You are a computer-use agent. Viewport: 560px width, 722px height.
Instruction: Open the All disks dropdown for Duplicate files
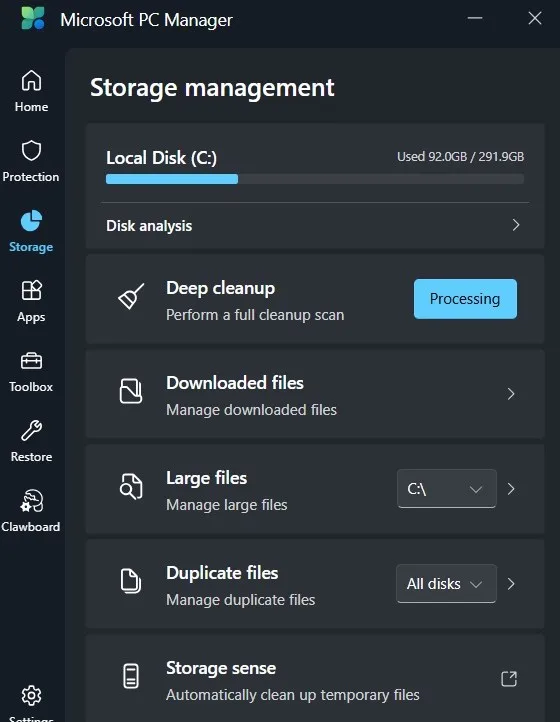[x=447, y=583]
